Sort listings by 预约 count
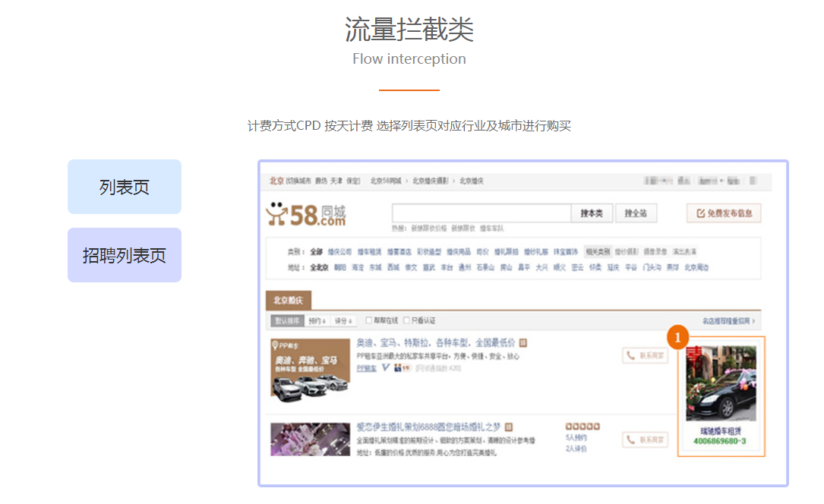The height and width of the screenshot is (504, 824). (317, 321)
